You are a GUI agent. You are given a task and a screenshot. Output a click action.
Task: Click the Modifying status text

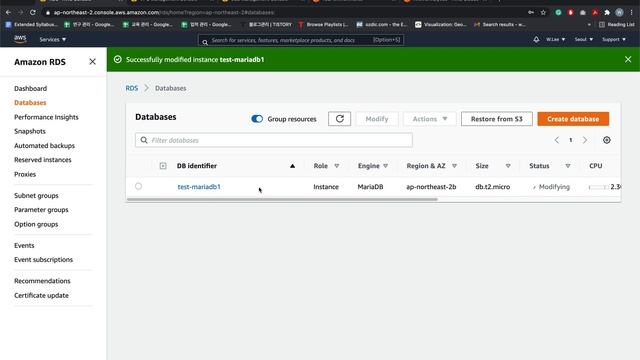pos(554,187)
